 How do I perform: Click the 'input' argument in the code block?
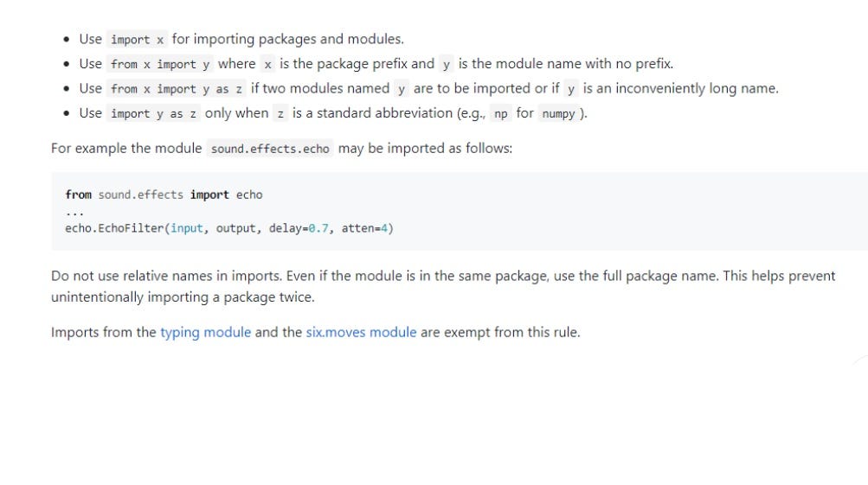pos(187,228)
